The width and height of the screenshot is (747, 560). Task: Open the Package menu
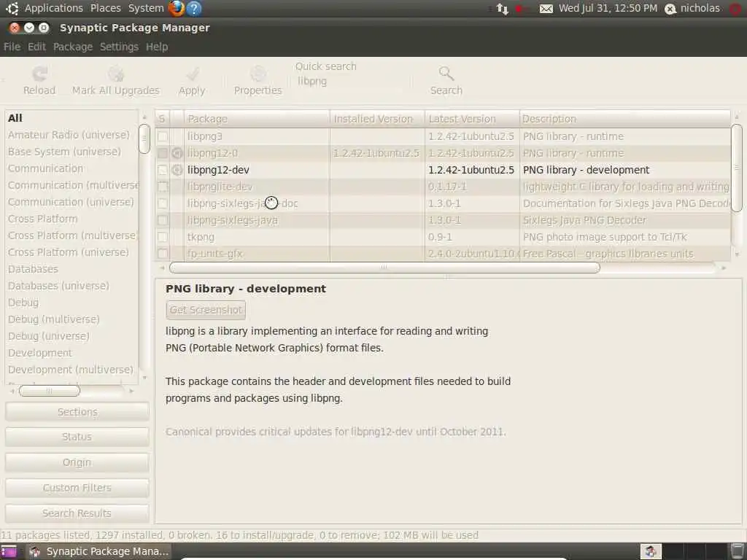73,47
